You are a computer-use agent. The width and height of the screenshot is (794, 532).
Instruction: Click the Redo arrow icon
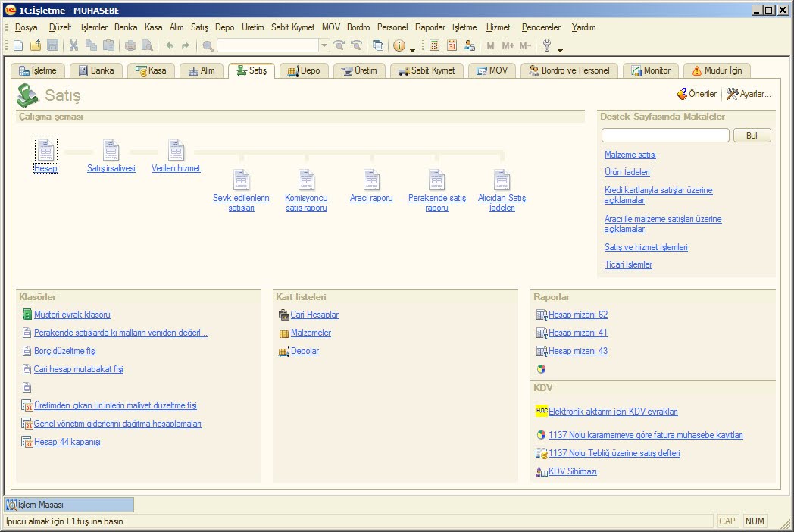[186, 45]
